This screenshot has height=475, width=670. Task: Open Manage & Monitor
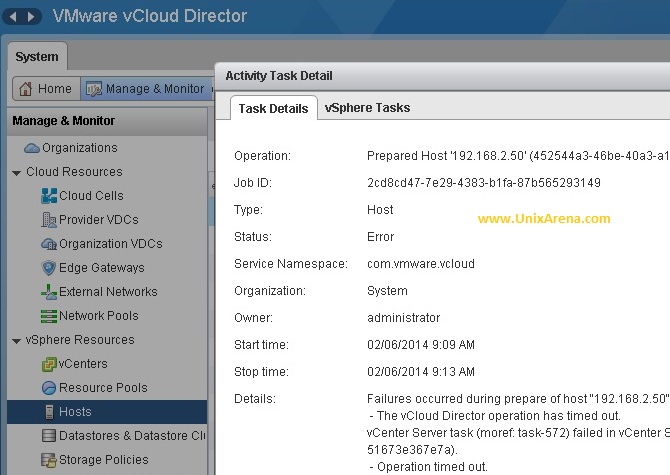146,89
